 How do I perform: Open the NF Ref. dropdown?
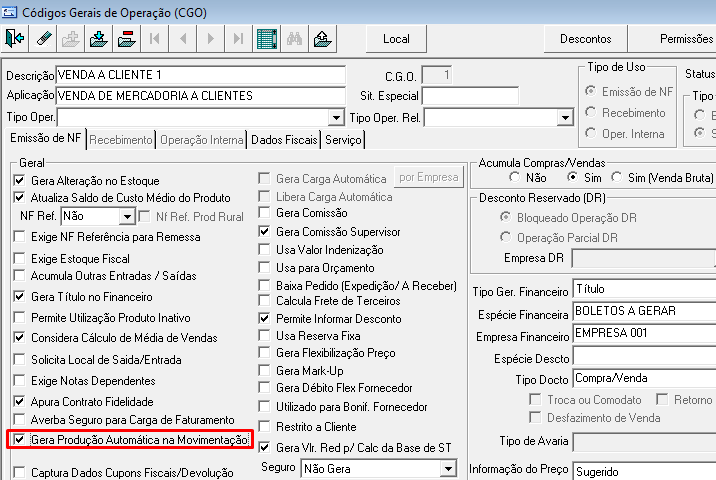[x=127, y=216]
